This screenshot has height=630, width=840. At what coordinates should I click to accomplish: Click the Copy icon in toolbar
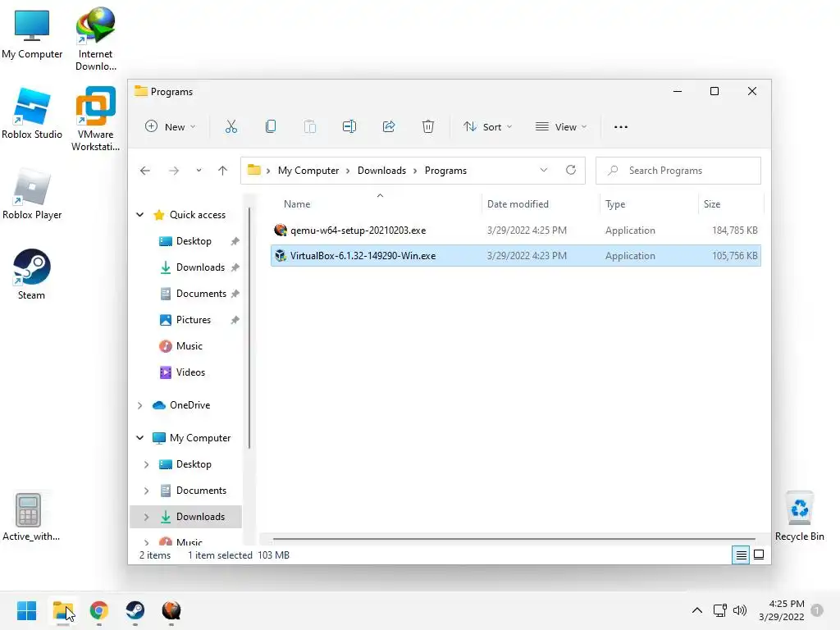pos(271,127)
